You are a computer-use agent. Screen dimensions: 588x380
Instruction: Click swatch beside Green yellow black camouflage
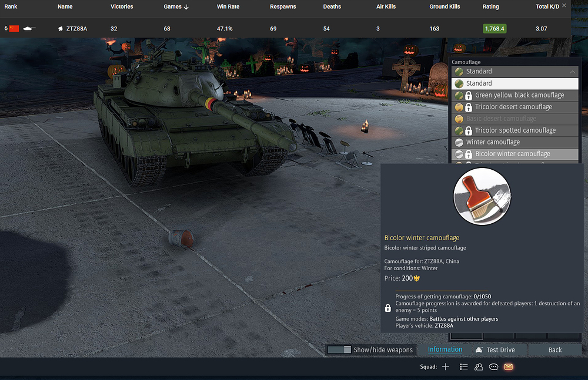pos(459,96)
